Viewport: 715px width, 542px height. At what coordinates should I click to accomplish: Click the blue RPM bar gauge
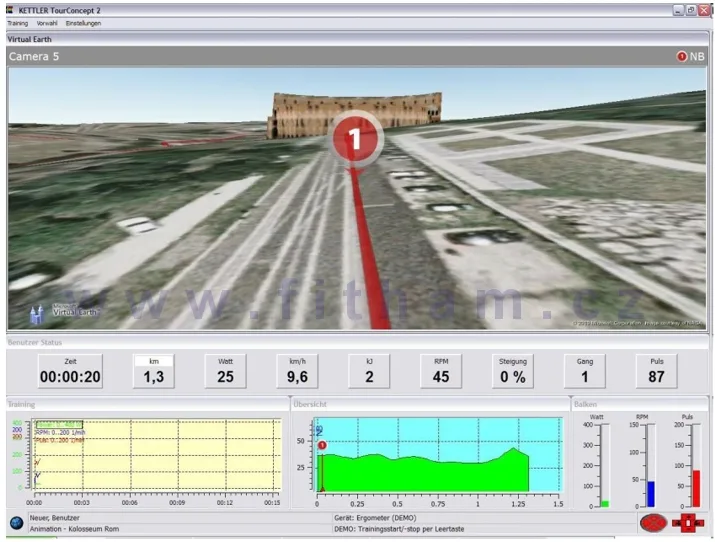pos(650,493)
